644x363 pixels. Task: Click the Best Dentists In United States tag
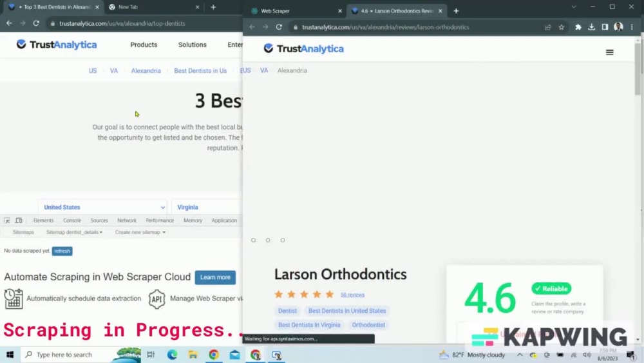coord(347,311)
